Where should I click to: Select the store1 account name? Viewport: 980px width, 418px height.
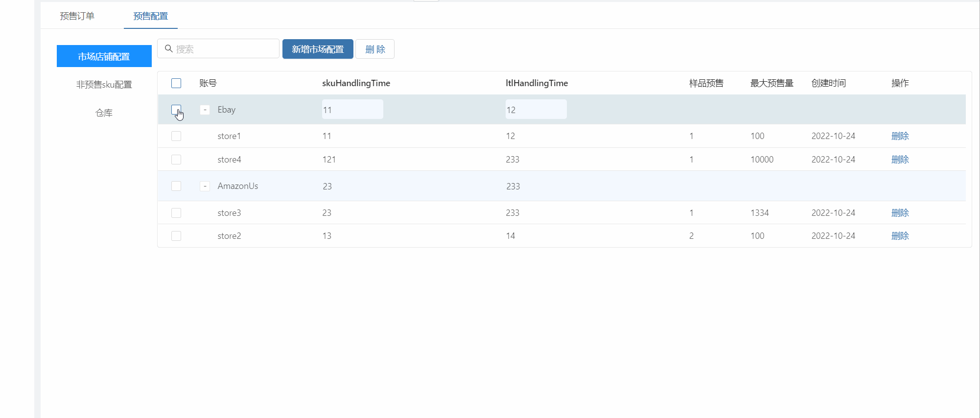pos(229,136)
